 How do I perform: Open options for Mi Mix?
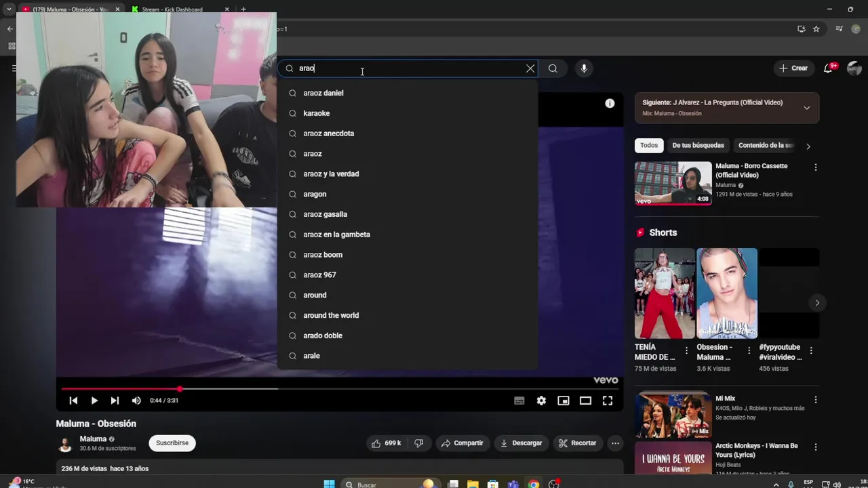[x=816, y=400]
